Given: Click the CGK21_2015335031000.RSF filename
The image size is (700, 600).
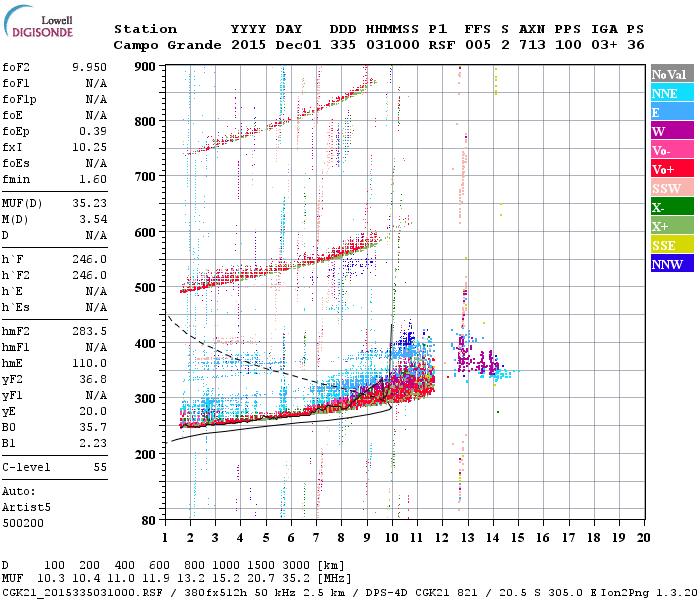Looking at the screenshot, I should [83, 592].
